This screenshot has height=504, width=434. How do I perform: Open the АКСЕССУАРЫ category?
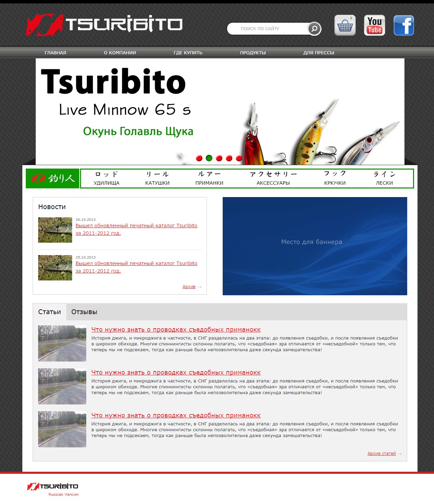(273, 179)
